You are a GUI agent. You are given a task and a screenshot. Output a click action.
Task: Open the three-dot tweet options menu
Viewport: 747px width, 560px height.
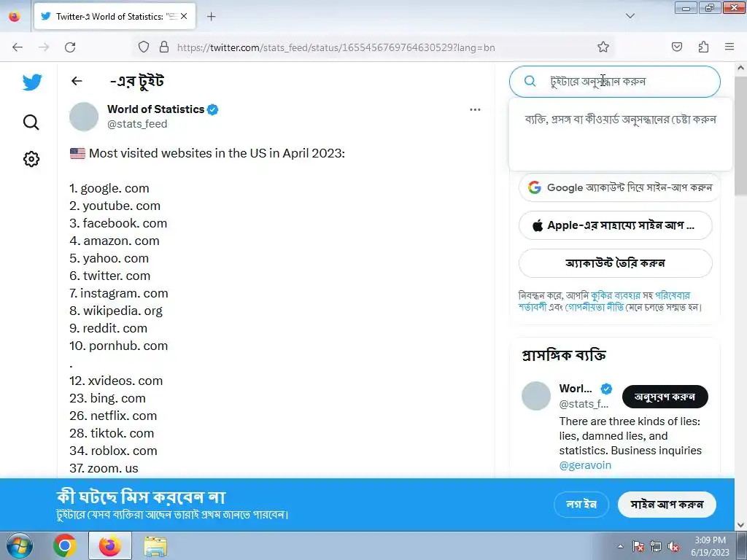tap(475, 109)
